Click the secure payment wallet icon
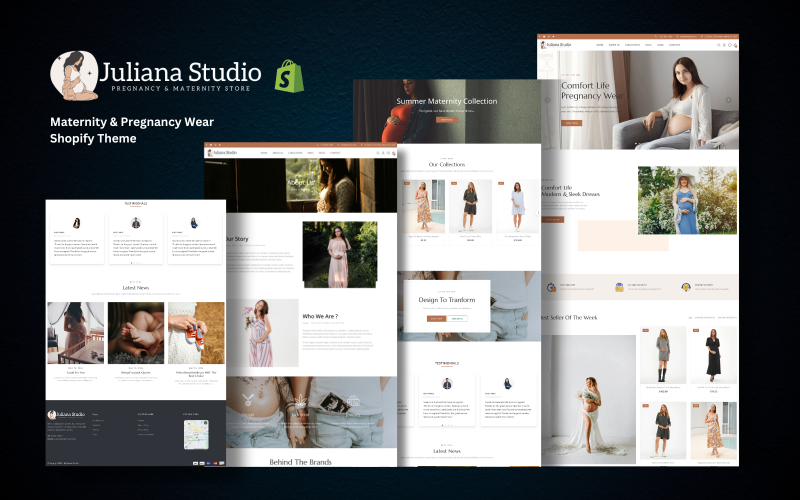800x500 pixels. (619, 287)
